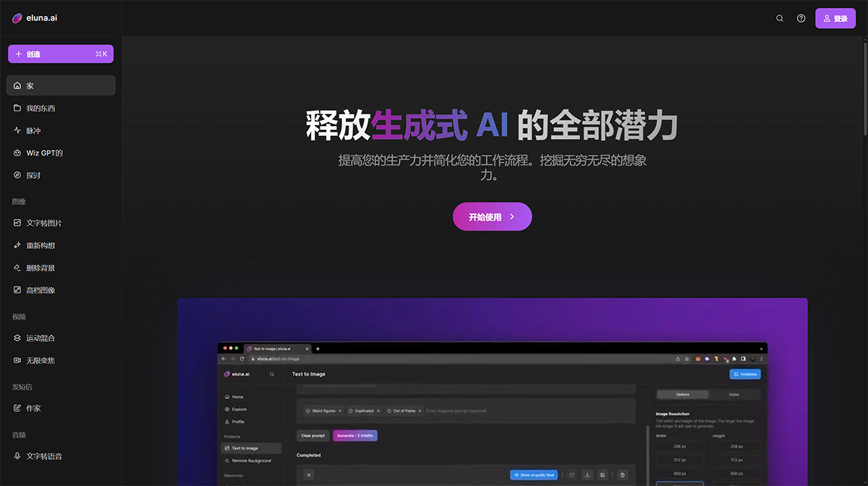Open the help question mark icon

[x=801, y=18]
